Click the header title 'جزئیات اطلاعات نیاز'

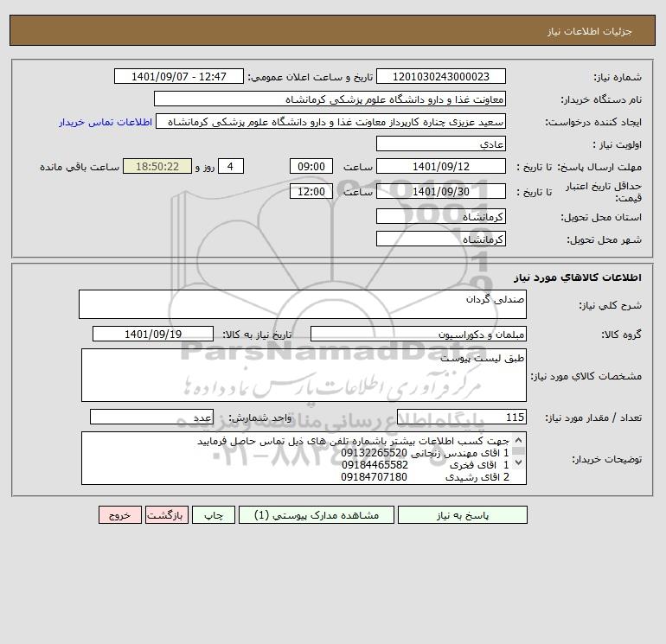[590, 31]
